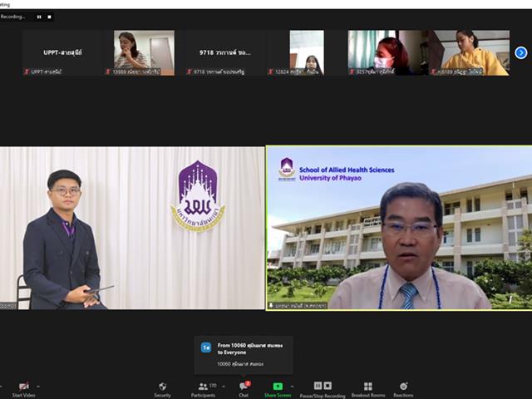
Task: Select the video of the man in the dark suit
Action: (x=132, y=228)
